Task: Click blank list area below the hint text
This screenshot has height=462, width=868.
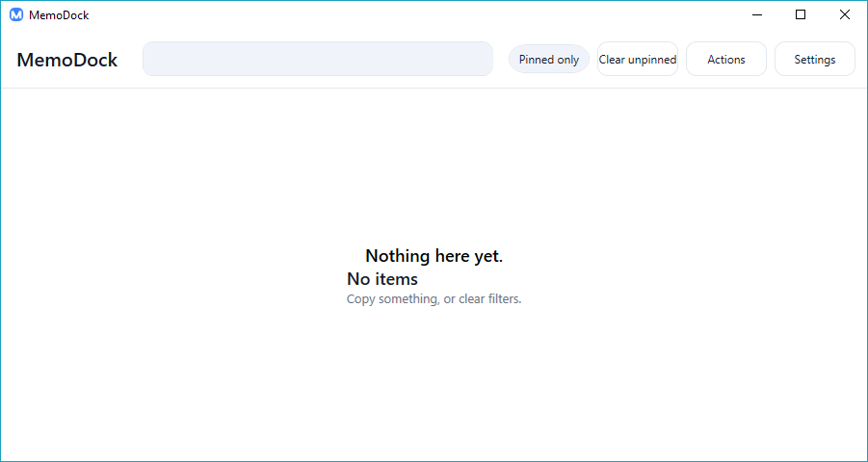Action: click(434, 385)
